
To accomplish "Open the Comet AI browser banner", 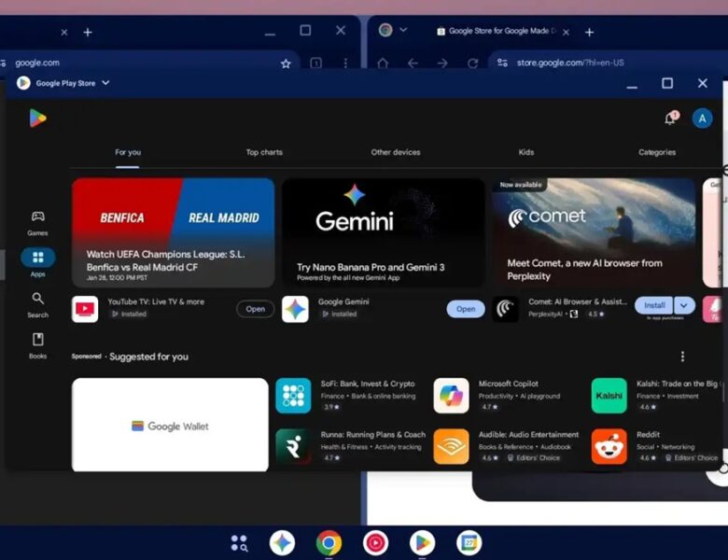I will pyautogui.click(x=594, y=232).
